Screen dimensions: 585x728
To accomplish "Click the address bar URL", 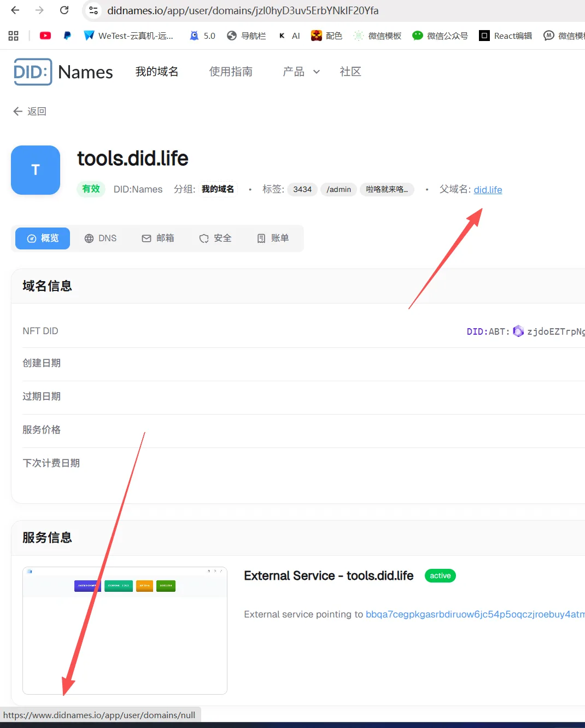I will pos(243,10).
